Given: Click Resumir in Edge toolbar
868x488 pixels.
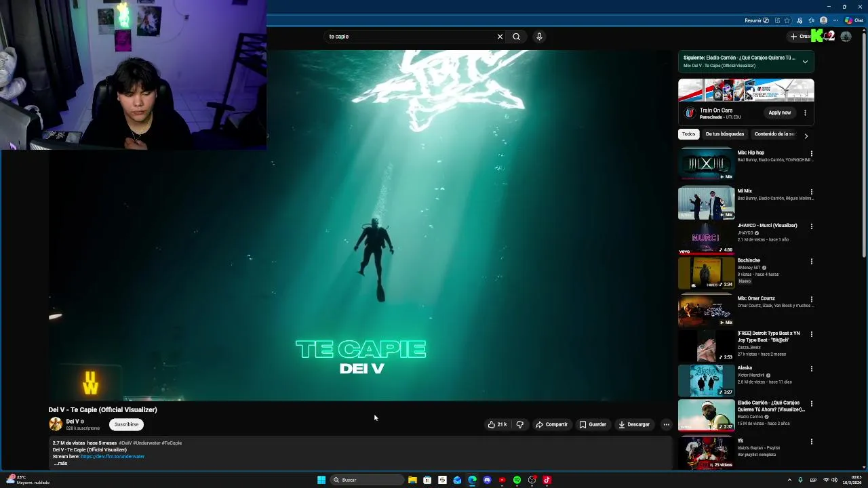Looking at the screenshot, I should 757,20.
